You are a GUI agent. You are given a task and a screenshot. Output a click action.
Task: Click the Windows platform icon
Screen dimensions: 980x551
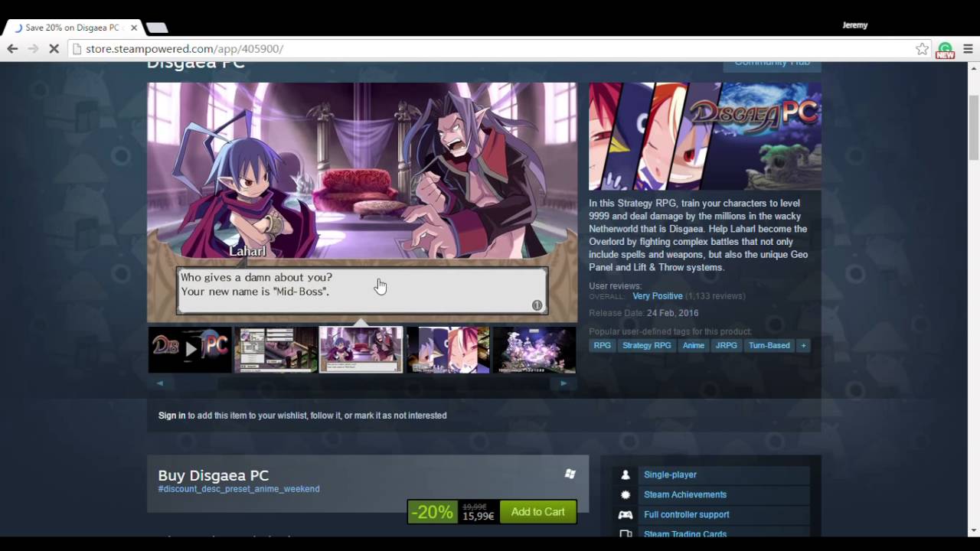coord(570,474)
